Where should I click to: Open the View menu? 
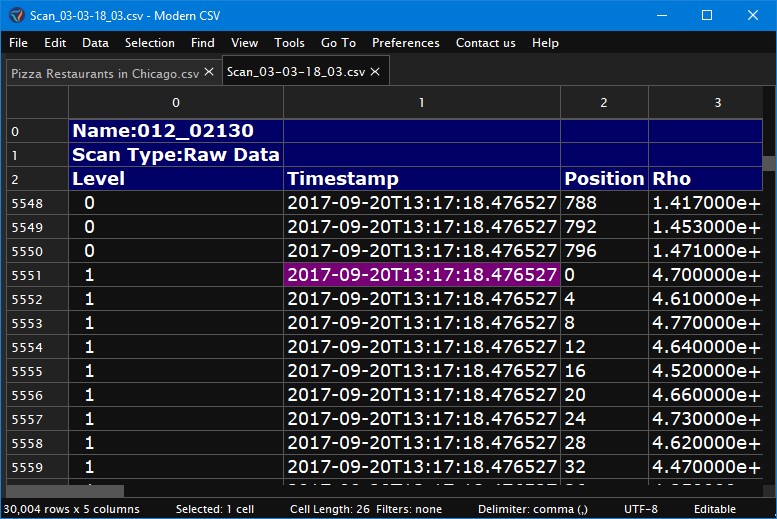click(244, 43)
